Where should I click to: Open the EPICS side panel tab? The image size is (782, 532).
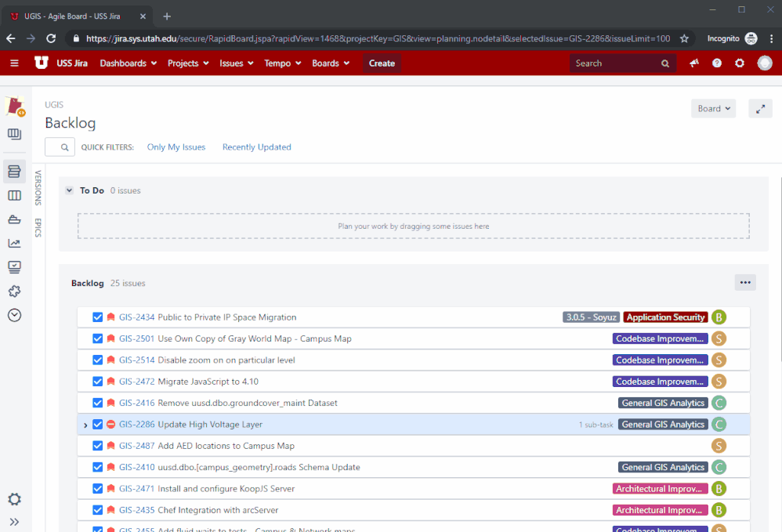pos(38,227)
